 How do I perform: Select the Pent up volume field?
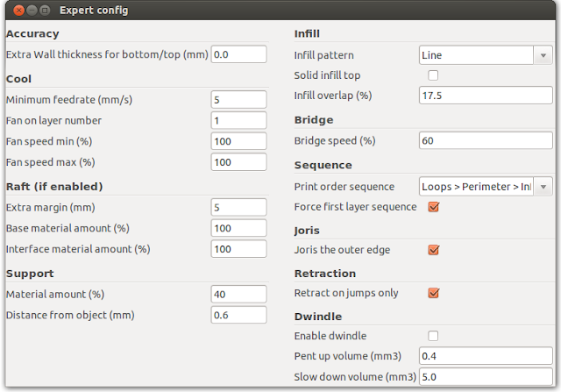[485, 357]
